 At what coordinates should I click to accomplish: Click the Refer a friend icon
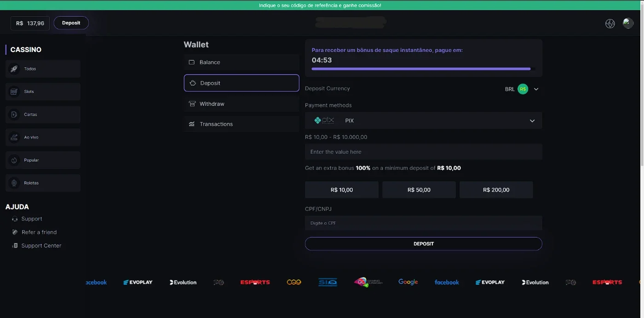click(15, 232)
